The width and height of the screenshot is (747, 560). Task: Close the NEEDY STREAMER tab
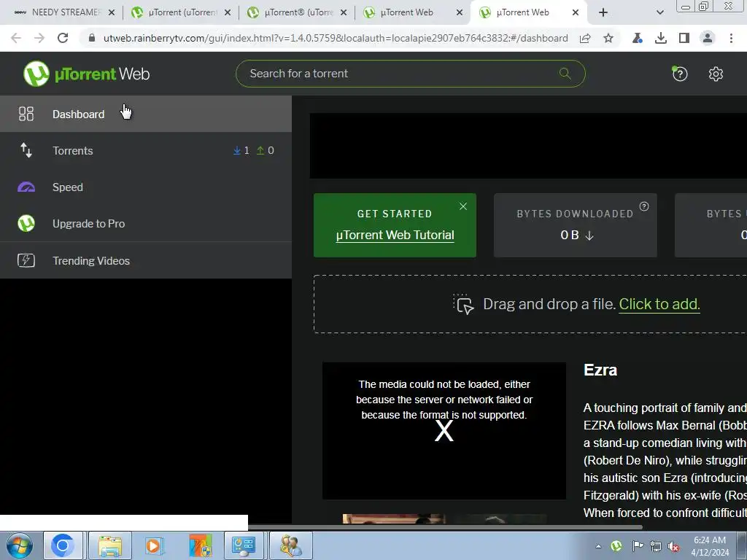(x=112, y=12)
